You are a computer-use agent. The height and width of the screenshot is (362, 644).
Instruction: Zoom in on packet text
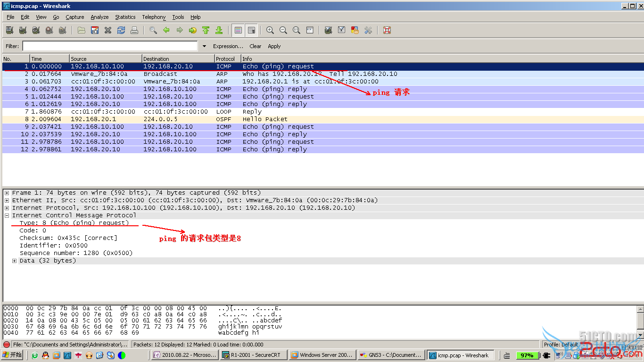tap(270, 30)
